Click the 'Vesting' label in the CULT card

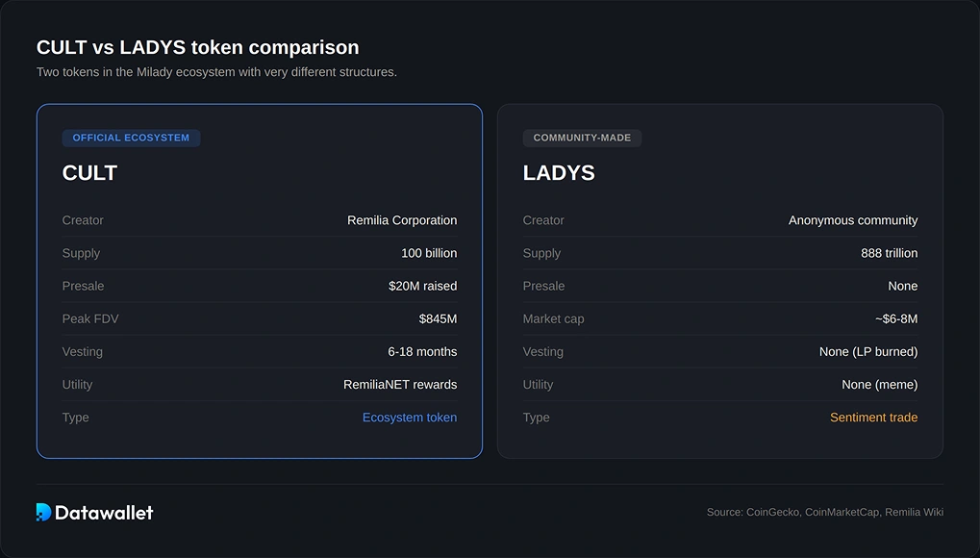click(x=82, y=351)
